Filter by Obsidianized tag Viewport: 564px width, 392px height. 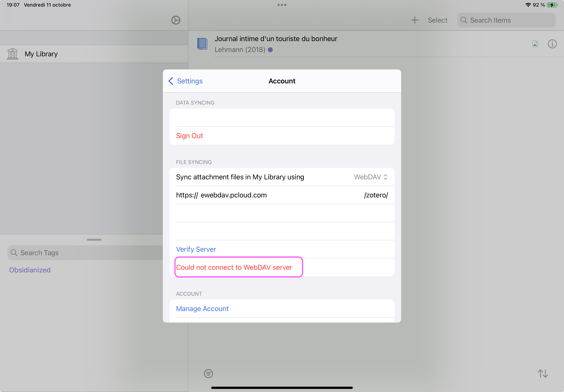tap(30, 270)
